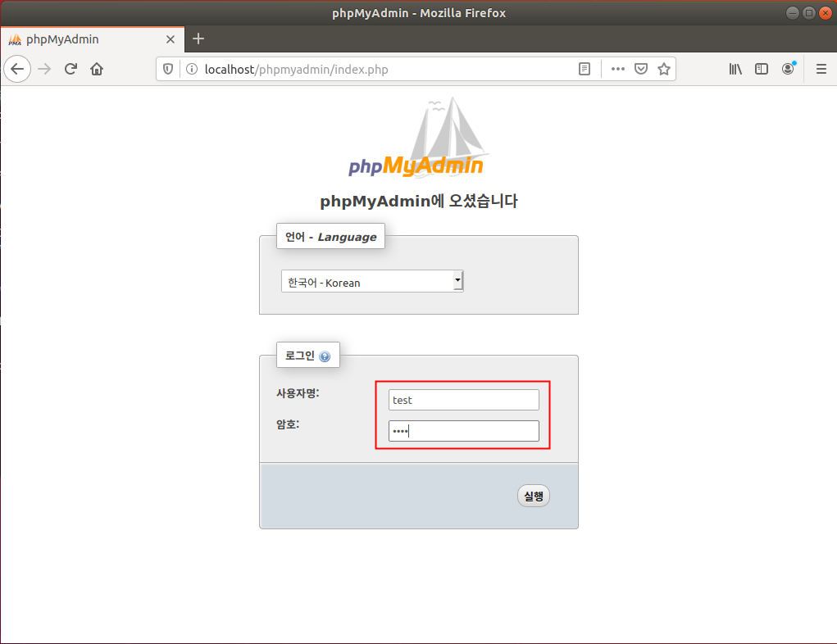
Task: Click the password input field
Action: 463,431
